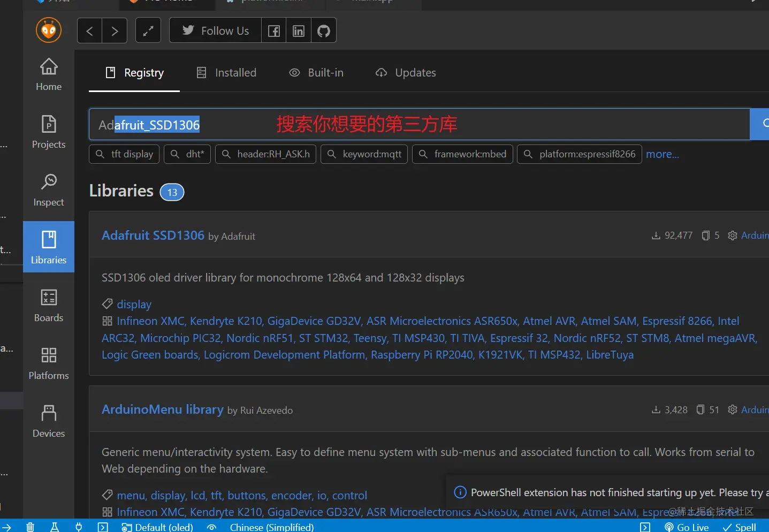Click the library search input field
Image resolution: width=769 pixels, height=532 pixels.
pos(419,124)
